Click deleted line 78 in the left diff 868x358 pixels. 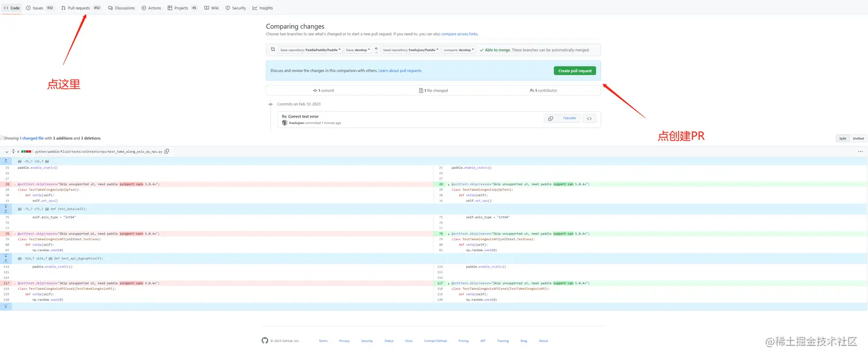pyautogui.click(x=216, y=234)
